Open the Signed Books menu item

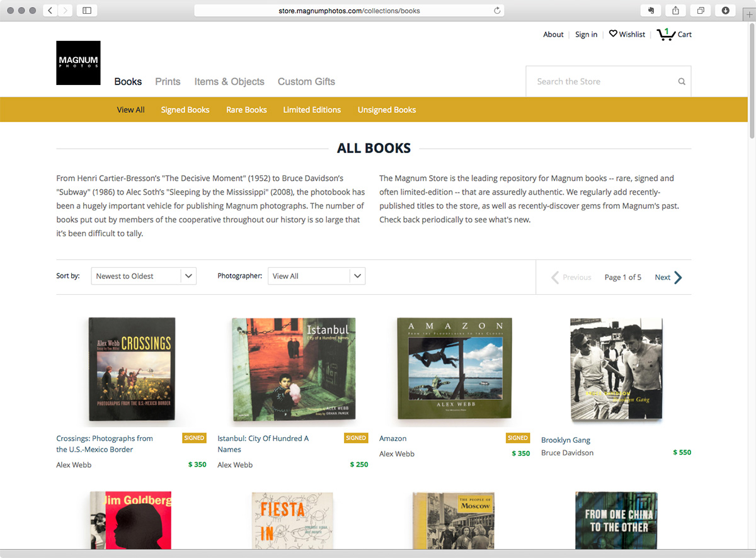coord(185,110)
